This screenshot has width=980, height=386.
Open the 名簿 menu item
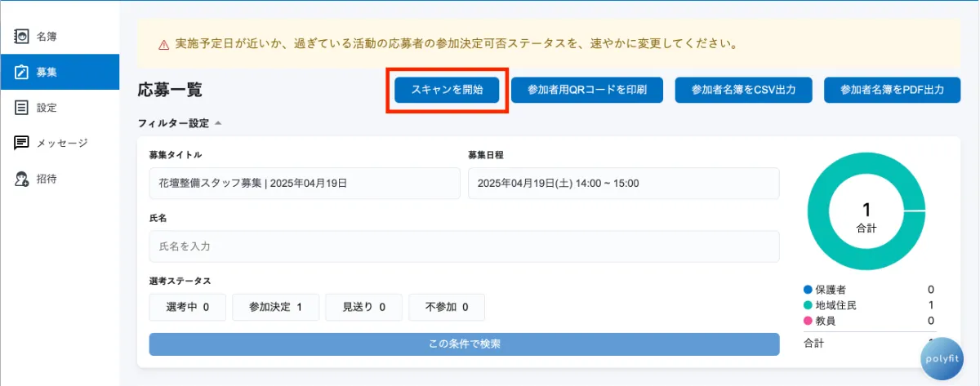pyautogui.click(x=60, y=37)
